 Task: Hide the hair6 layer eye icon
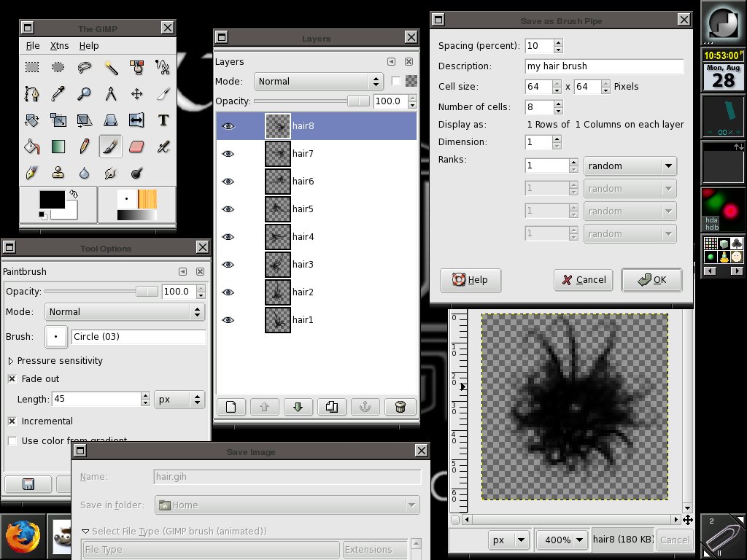(228, 182)
